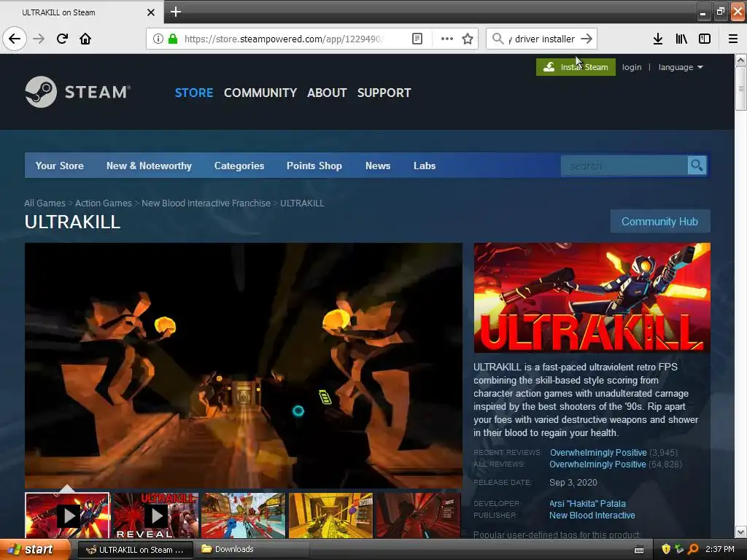
Task: Go to the STORE section
Action: click(x=194, y=93)
